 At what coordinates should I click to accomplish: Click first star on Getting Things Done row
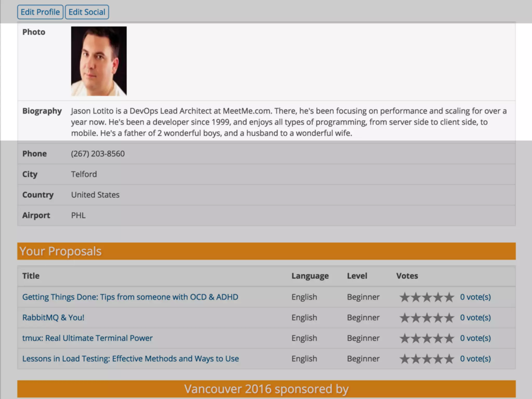pos(404,297)
